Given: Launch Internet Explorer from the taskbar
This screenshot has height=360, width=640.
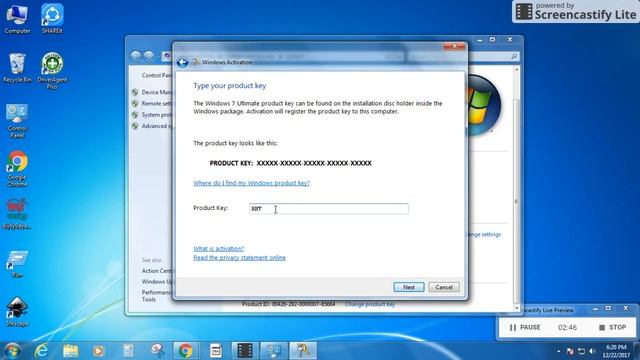Looking at the screenshot, I should (41, 351).
